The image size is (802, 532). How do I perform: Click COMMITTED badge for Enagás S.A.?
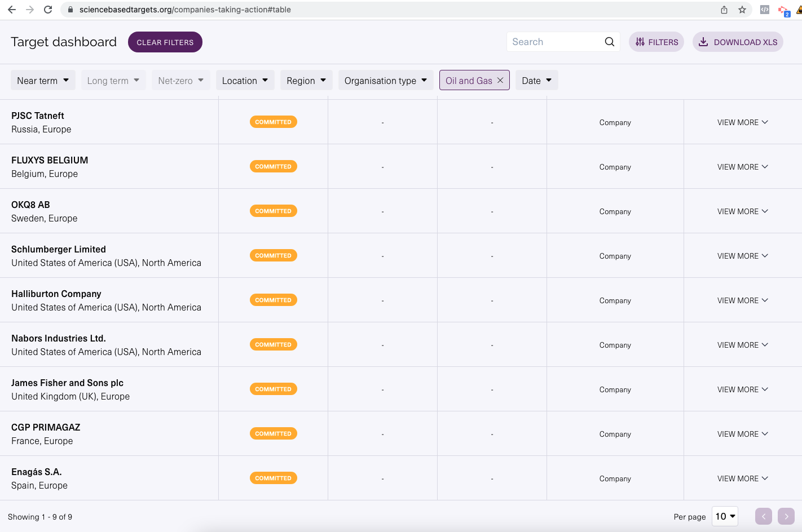pos(274,478)
